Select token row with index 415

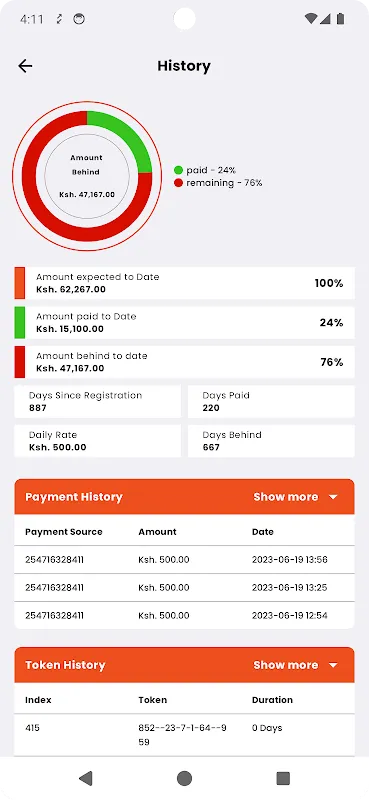pos(184,735)
